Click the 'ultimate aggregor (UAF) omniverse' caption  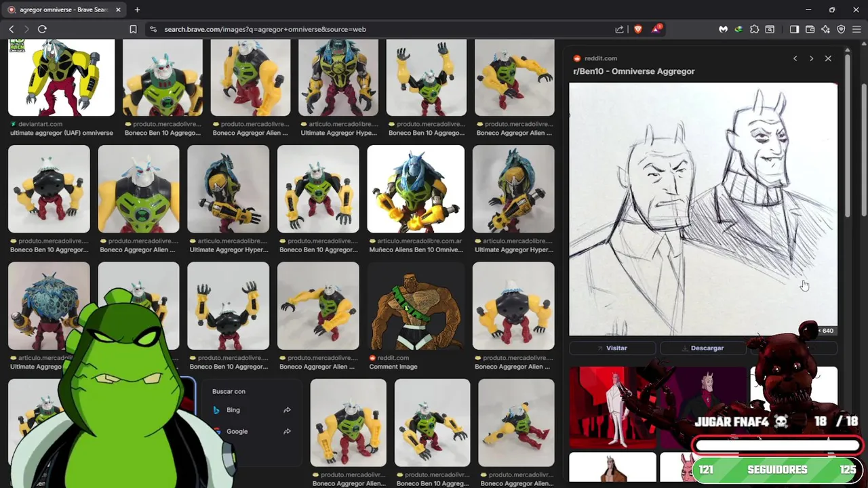[62, 133]
